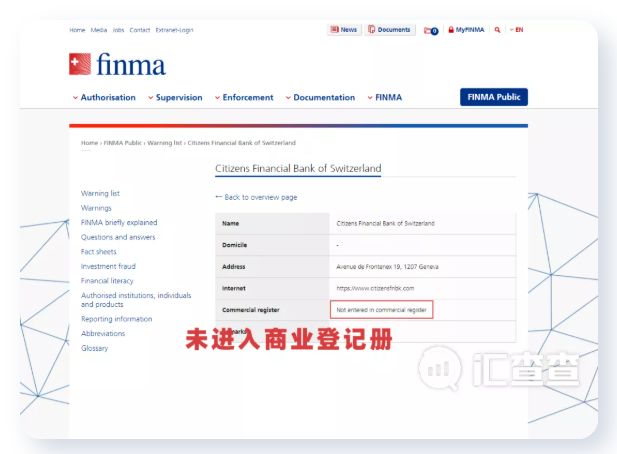Click Home in the breadcrumb
The width and height of the screenshot is (617, 454).
pyautogui.click(x=89, y=143)
